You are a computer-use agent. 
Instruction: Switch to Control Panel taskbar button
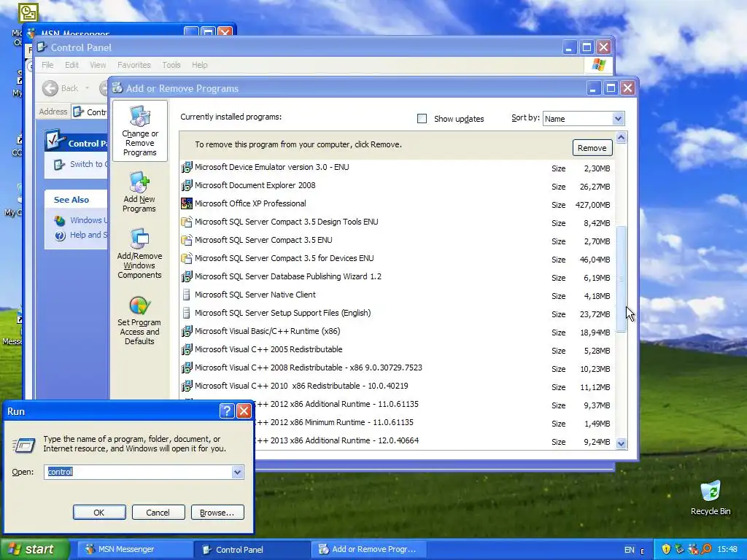(x=251, y=549)
